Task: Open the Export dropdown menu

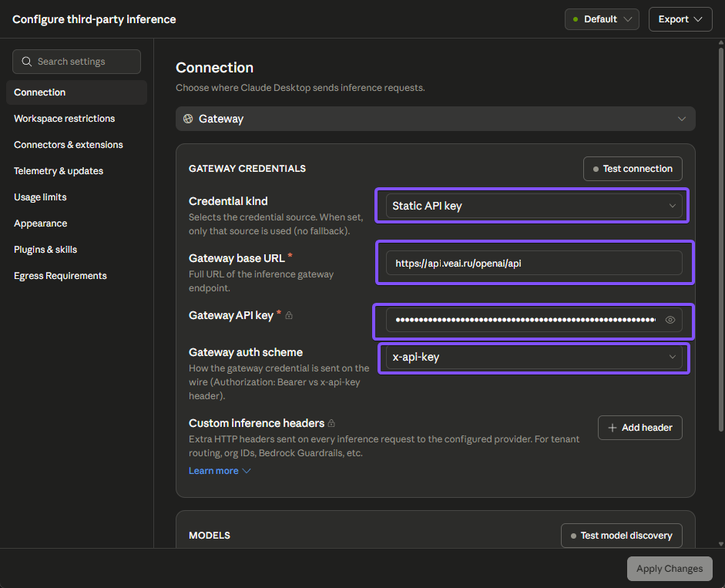Action: pos(680,19)
